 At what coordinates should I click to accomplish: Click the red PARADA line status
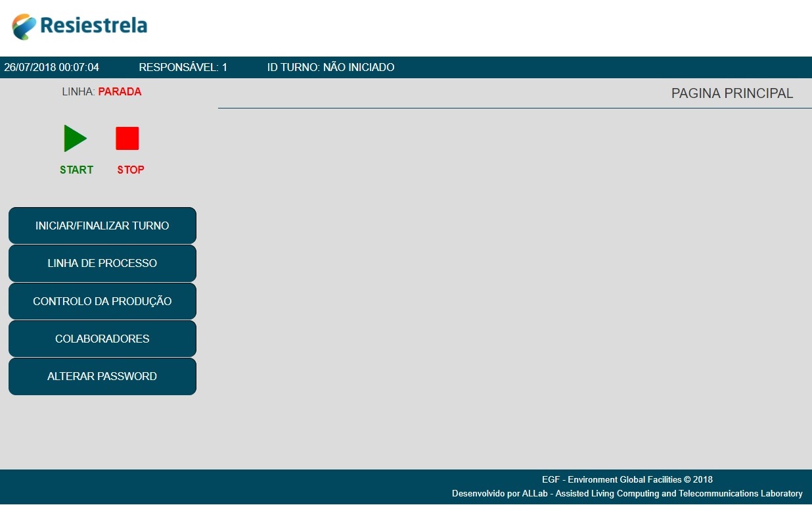coord(120,92)
